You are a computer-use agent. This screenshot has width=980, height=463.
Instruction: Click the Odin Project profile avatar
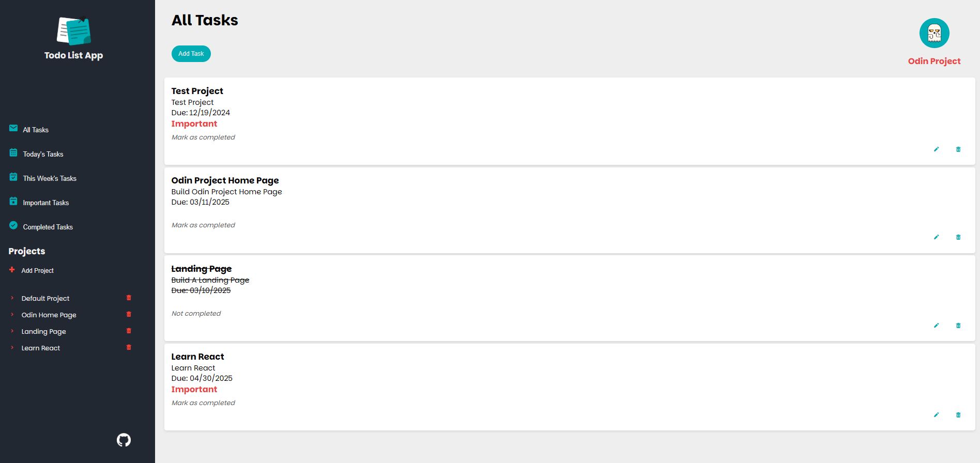[934, 33]
